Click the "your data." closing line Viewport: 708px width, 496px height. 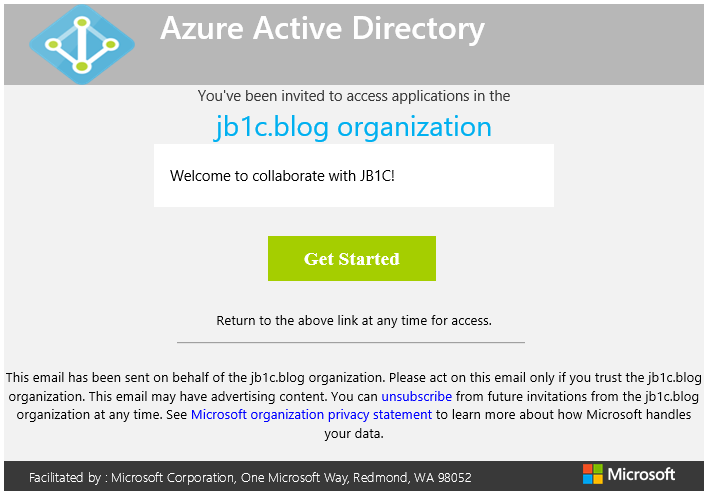click(354, 434)
